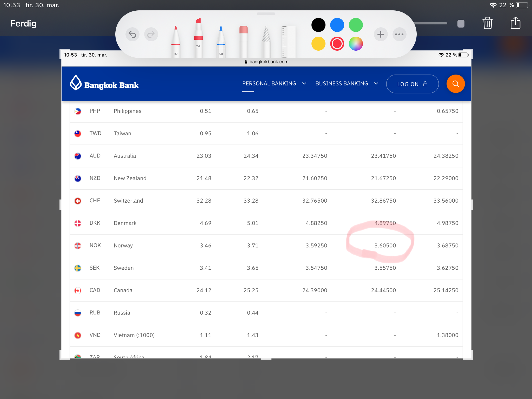Open the multicolor color picker wheel
532x399 pixels.
click(x=356, y=44)
